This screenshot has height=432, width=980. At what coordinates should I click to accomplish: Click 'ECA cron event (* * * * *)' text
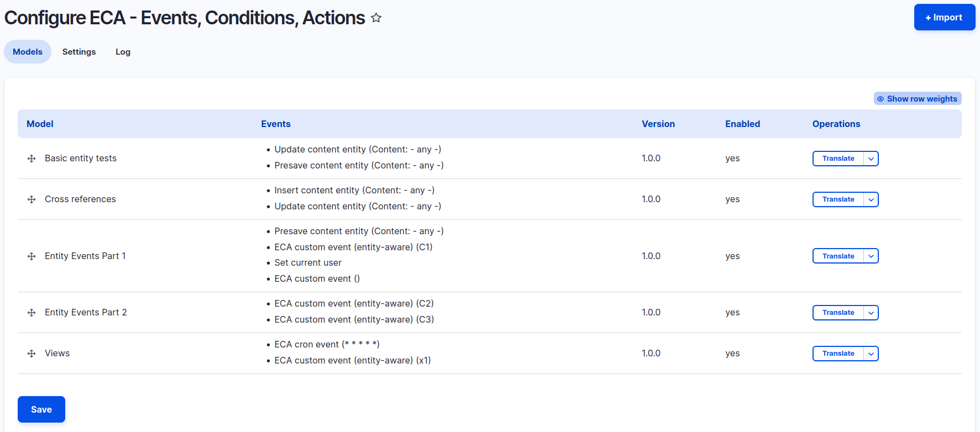point(327,345)
